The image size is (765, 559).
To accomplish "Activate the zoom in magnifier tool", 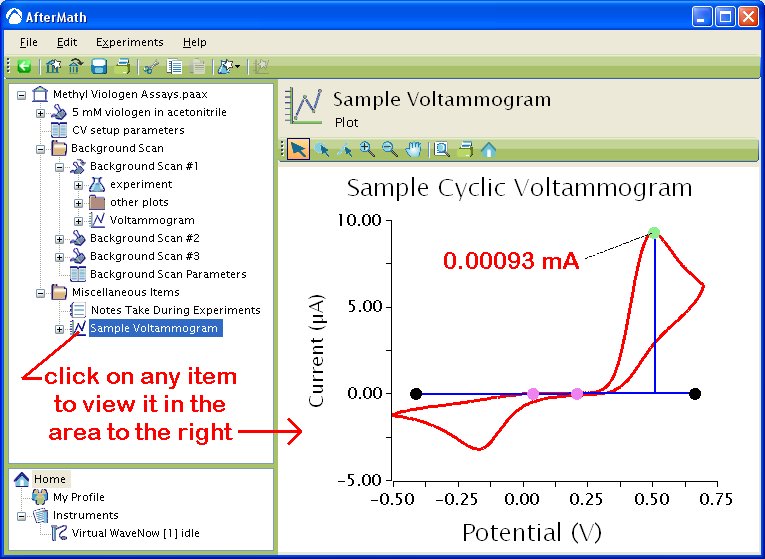I will (x=367, y=149).
